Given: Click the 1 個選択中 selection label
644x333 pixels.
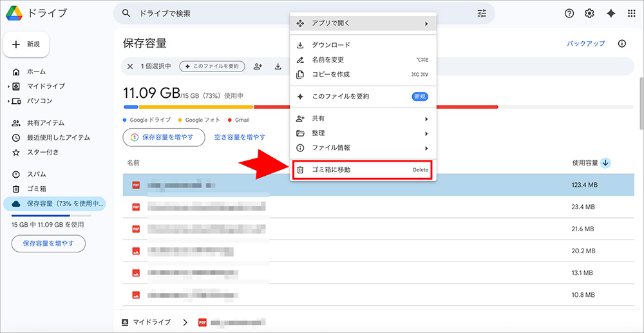Looking at the screenshot, I should pyautogui.click(x=156, y=66).
